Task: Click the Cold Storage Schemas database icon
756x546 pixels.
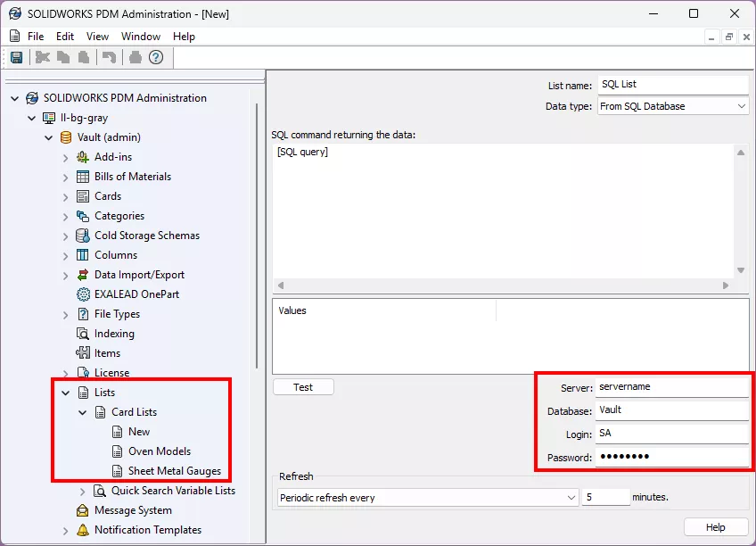Action: pos(83,236)
